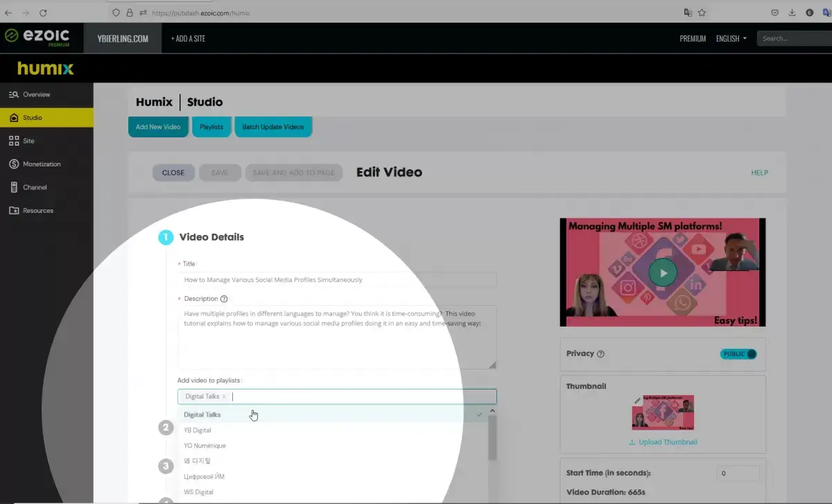Select YB Digital playlist option
The image size is (832, 504).
tap(333, 430)
